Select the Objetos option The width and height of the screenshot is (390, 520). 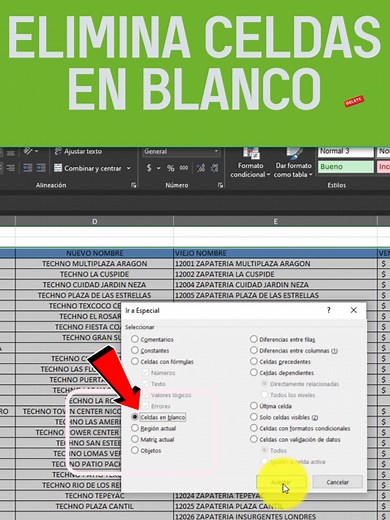(x=146, y=450)
